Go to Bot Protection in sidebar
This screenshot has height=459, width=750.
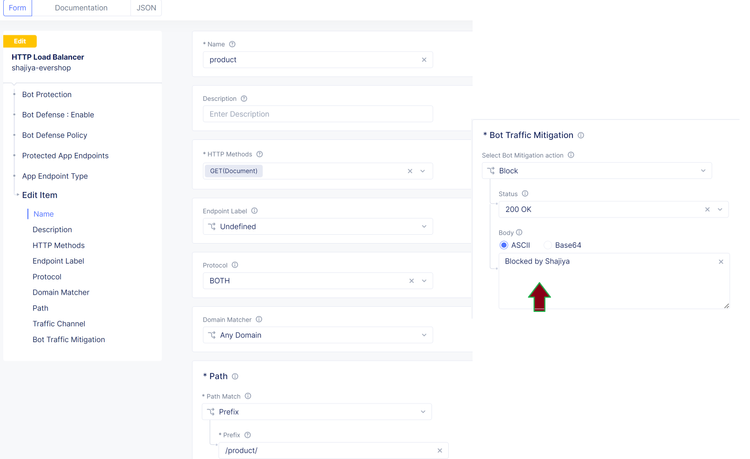coord(47,95)
